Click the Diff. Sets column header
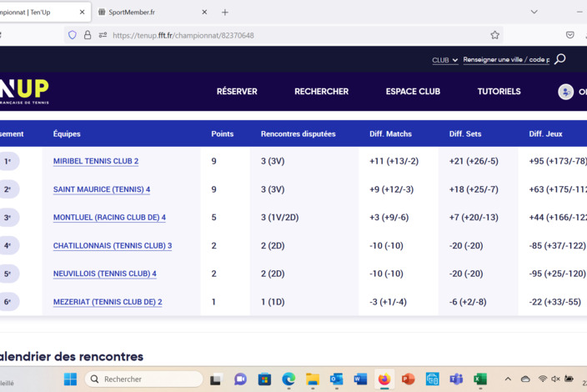The height and width of the screenshot is (392, 587). point(465,133)
